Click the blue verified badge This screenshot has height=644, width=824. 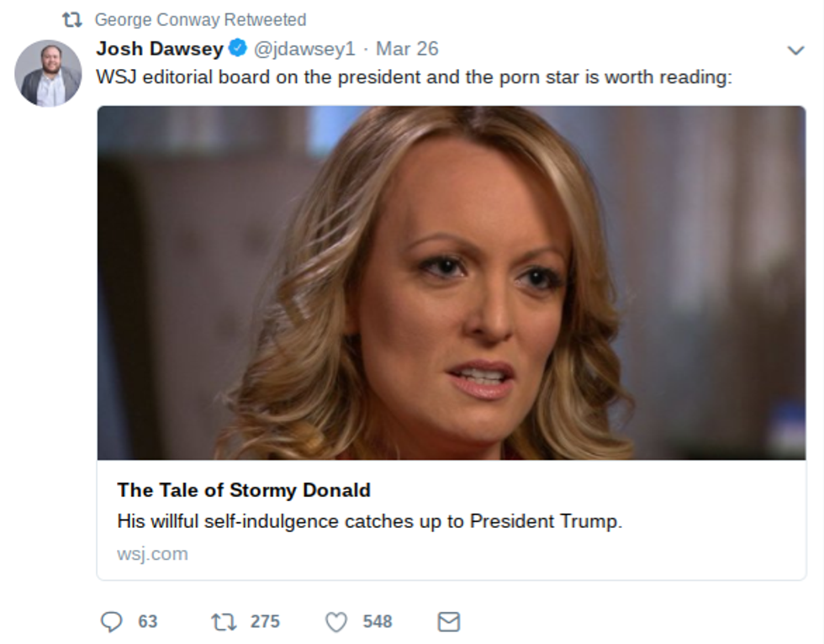238,49
